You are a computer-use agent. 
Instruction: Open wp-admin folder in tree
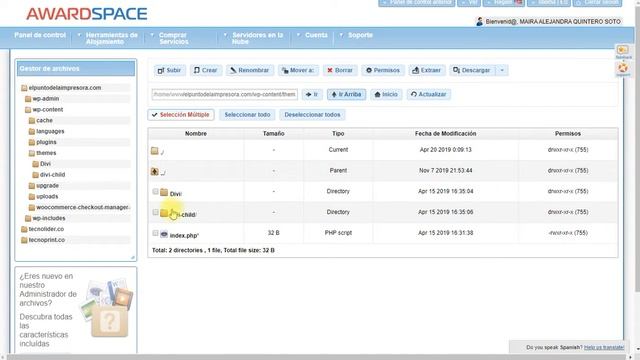(45, 99)
